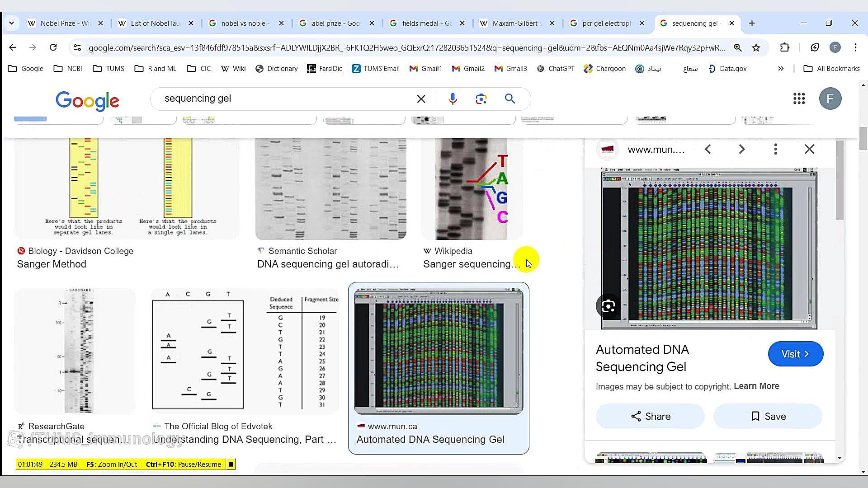Clear the search box text

[421, 99]
